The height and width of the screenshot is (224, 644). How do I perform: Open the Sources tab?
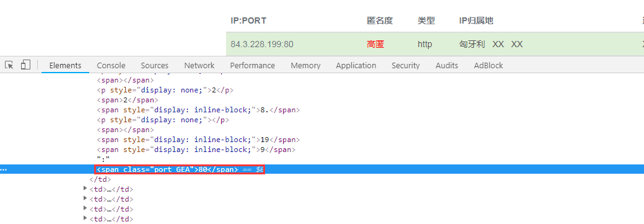click(154, 66)
